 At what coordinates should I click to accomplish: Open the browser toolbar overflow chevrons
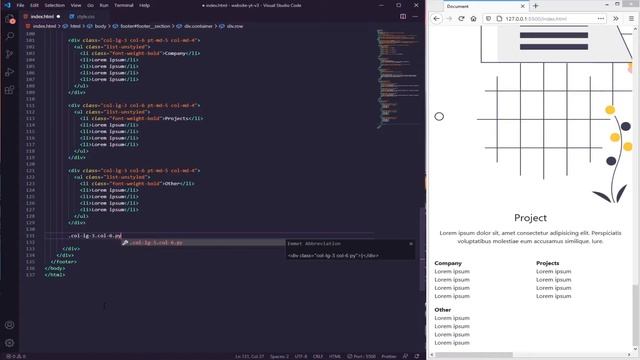click(x=616, y=18)
